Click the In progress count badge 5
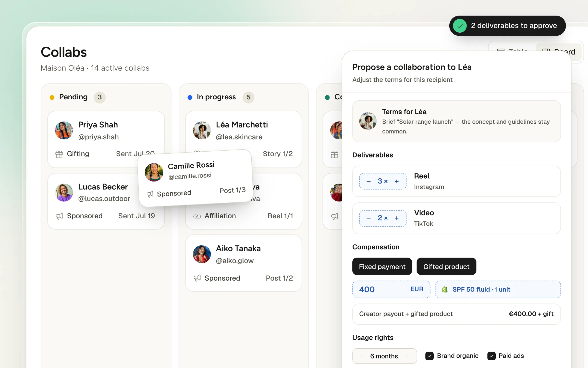The height and width of the screenshot is (368, 588). (248, 97)
